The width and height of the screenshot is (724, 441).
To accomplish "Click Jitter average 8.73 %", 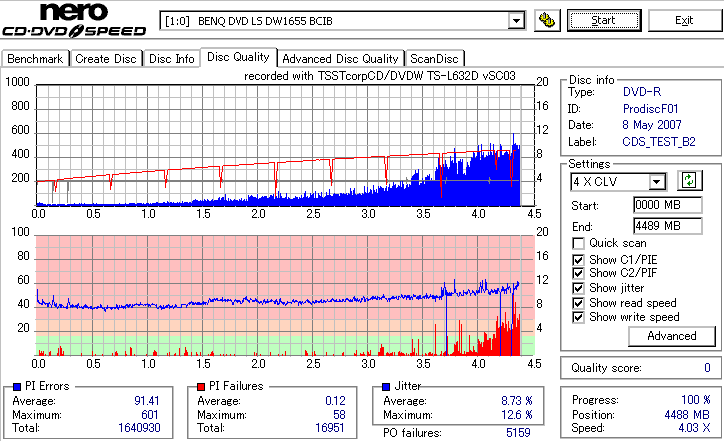I will click(517, 401).
